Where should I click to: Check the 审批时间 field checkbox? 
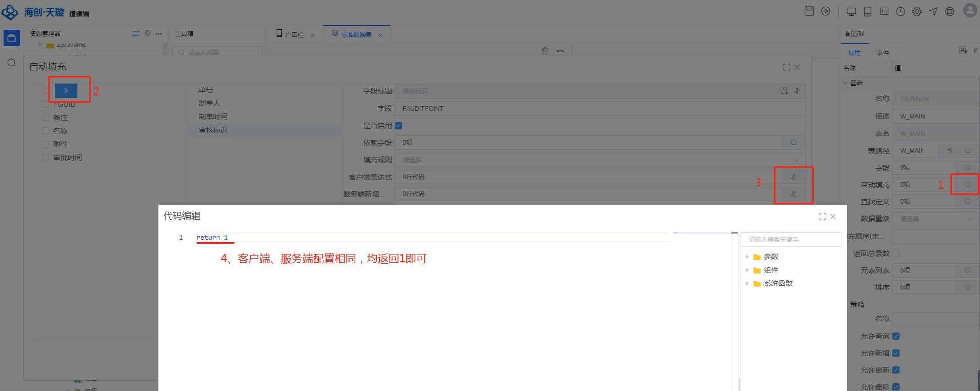pyautogui.click(x=46, y=158)
